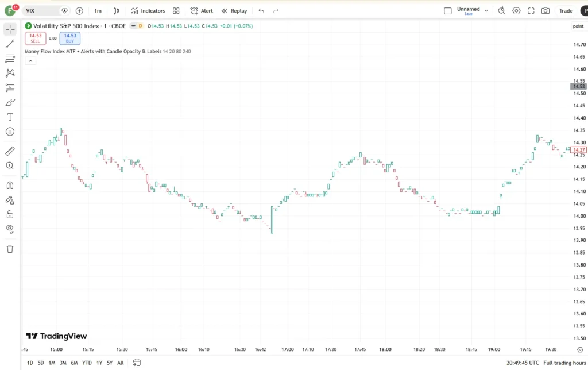Viewport: 588px width, 370px height.
Task: Click the green symbol status icon by the title
Action: (x=28, y=26)
